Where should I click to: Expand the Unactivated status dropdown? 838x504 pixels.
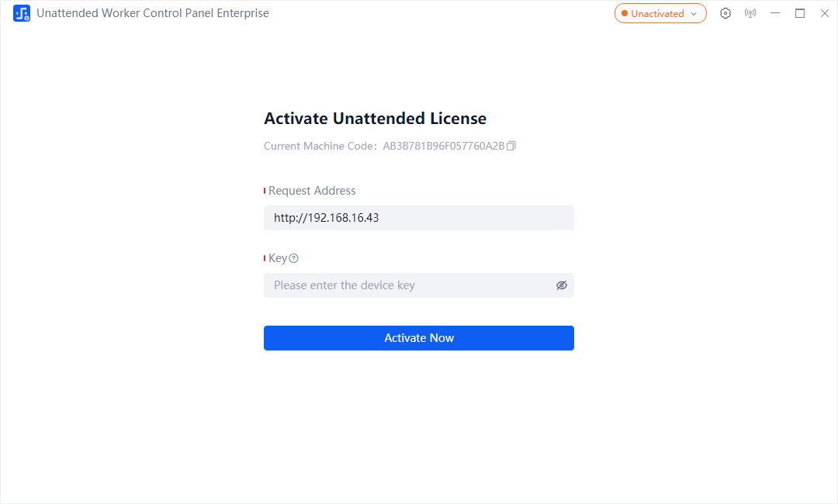[x=660, y=13]
